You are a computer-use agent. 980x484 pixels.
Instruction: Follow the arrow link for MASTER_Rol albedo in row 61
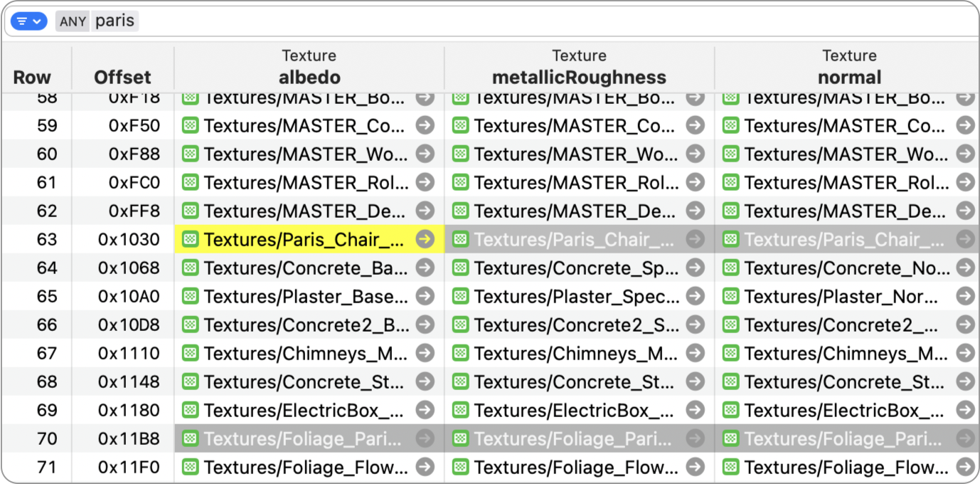pyautogui.click(x=425, y=183)
